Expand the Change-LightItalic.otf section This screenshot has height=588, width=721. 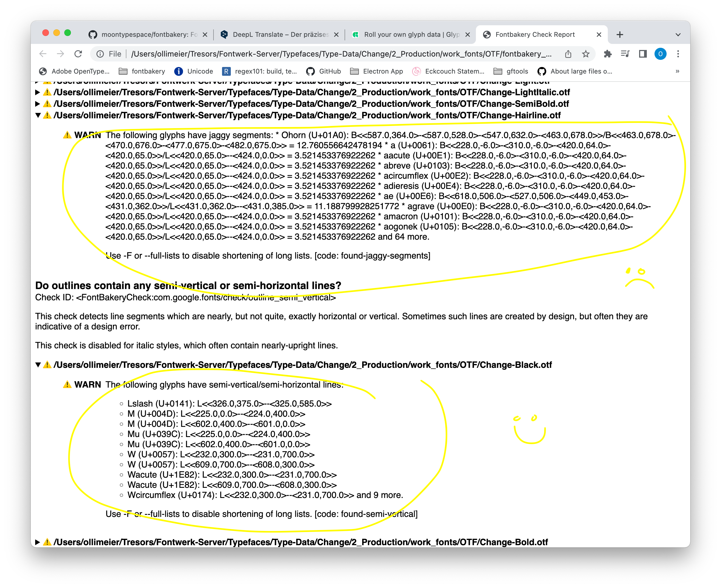click(x=38, y=92)
